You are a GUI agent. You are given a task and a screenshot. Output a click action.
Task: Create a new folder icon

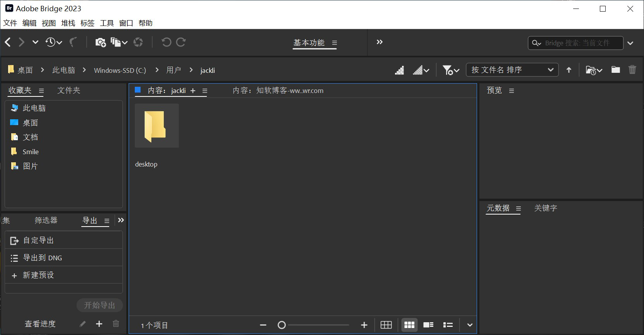[616, 70]
